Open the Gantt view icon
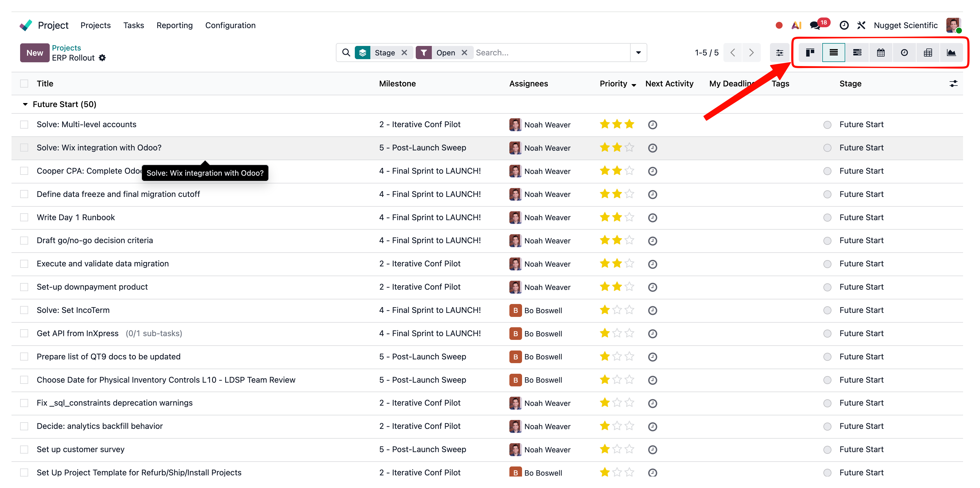 [857, 53]
